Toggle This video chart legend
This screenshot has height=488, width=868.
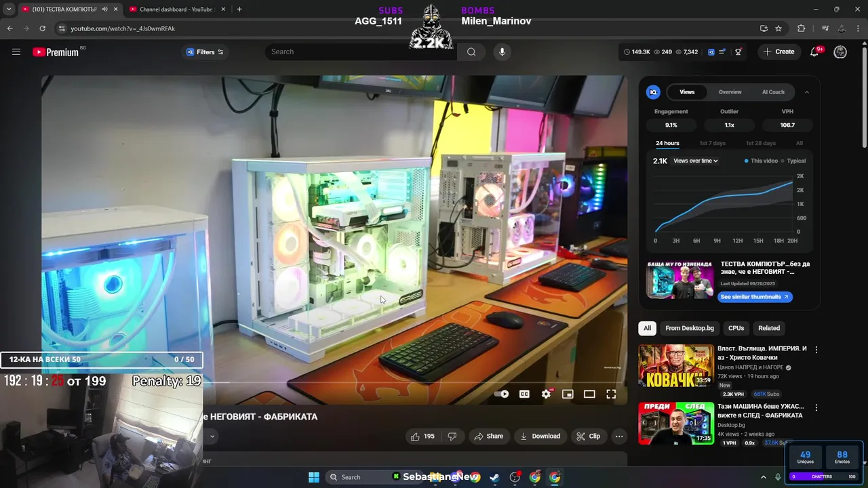(761, 161)
